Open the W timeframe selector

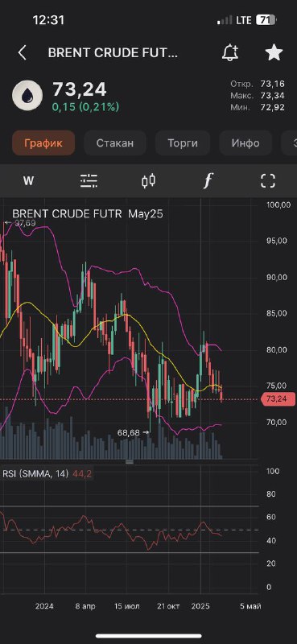(28, 180)
